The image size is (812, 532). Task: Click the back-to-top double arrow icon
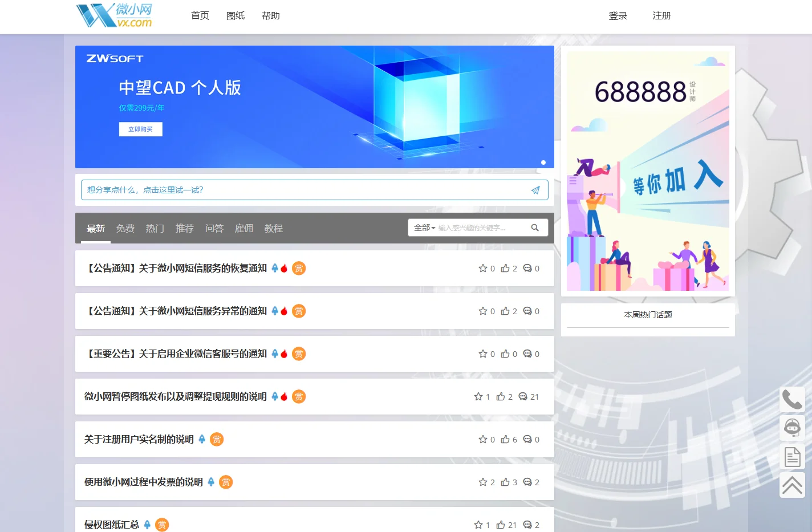792,485
